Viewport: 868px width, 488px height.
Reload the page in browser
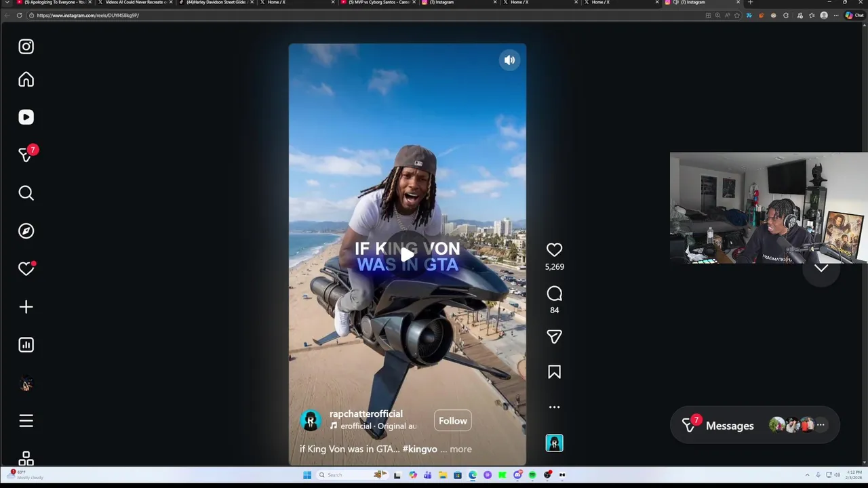point(19,16)
